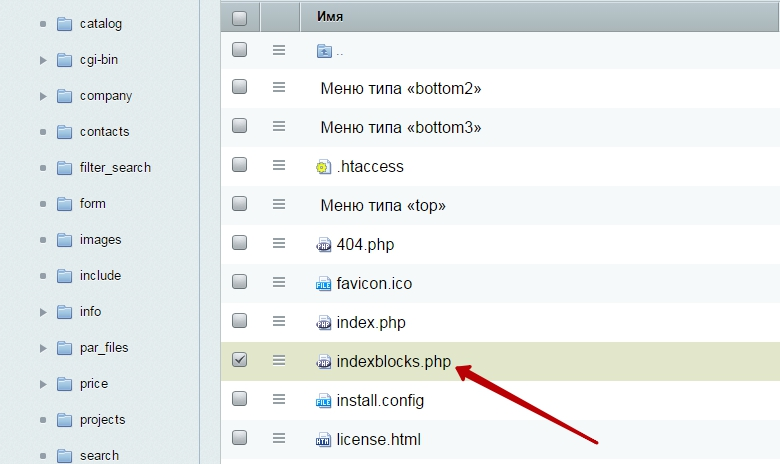
Task: Open the row action menu for install.config
Action: pos(279,400)
